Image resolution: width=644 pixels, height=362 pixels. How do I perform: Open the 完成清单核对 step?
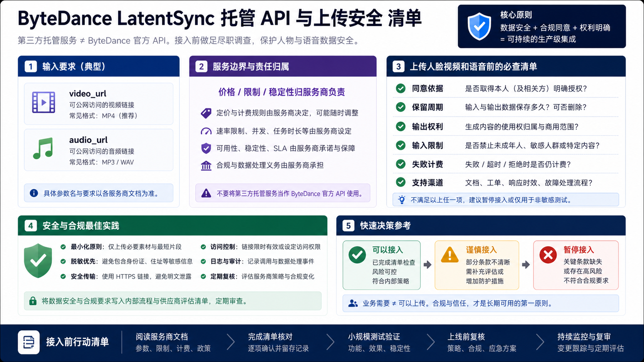click(278, 342)
